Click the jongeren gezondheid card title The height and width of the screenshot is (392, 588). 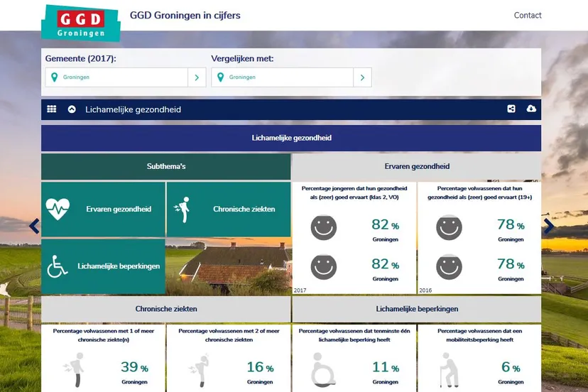click(x=354, y=193)
